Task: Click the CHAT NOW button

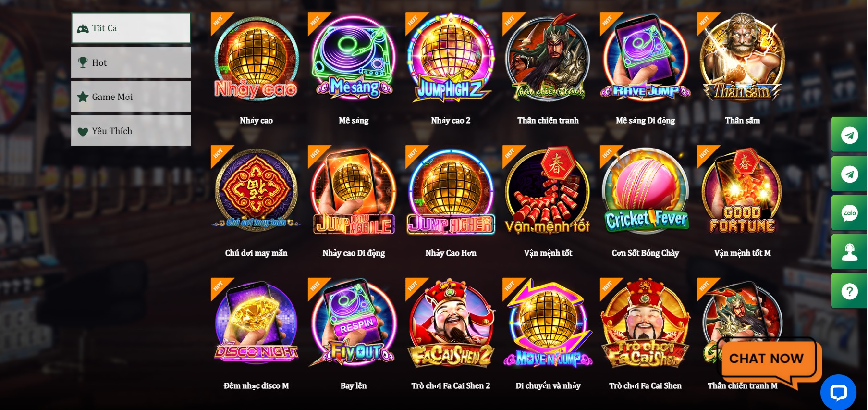Action: [766, 359]
